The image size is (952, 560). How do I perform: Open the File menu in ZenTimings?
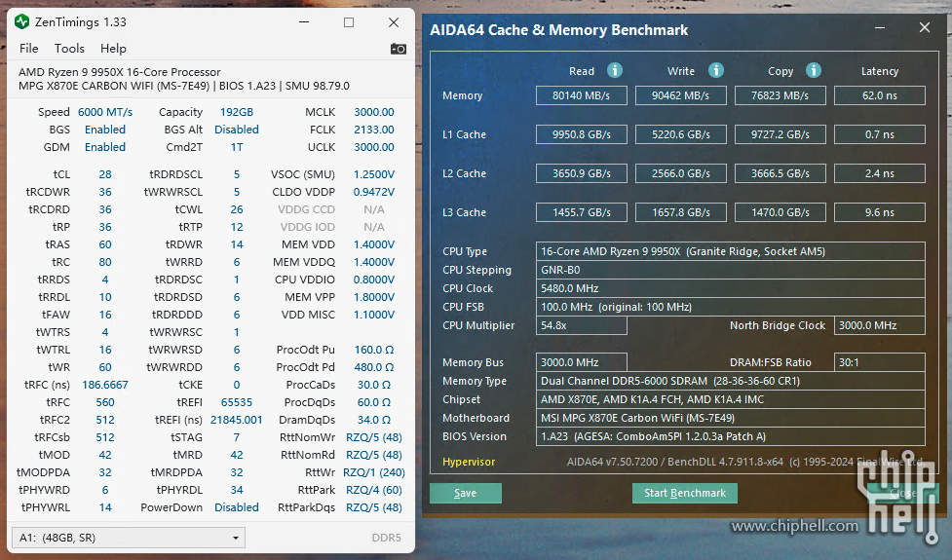(28, 49)
